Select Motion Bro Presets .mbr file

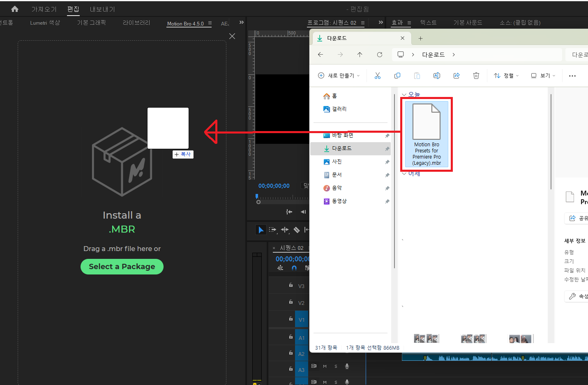point(427,134)
